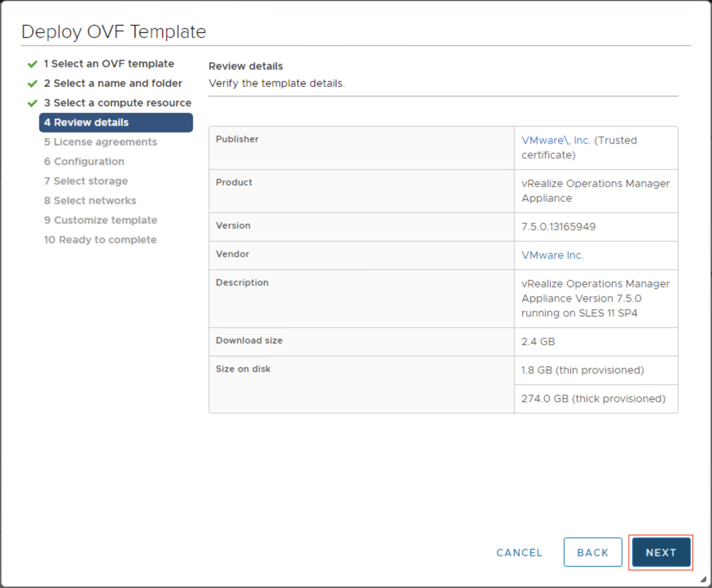The width and height of the screenshot is (712, 588).
Task: Open the VMware Inc. vendor link
Action: (552, 255)
